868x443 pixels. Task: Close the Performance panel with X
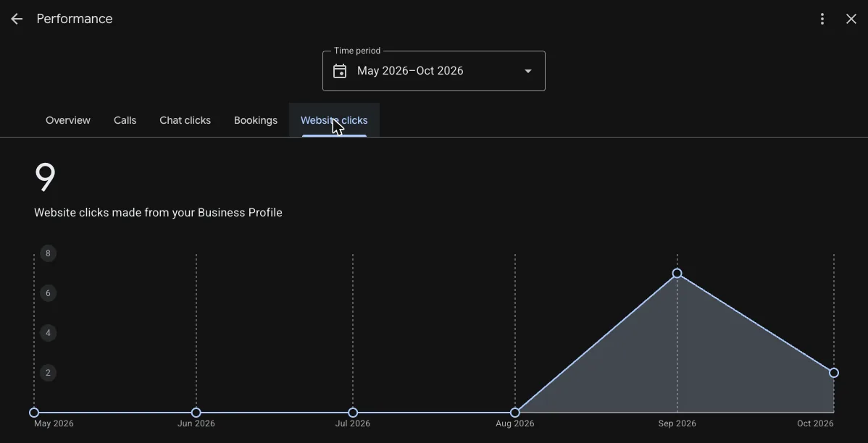point(851,19)
